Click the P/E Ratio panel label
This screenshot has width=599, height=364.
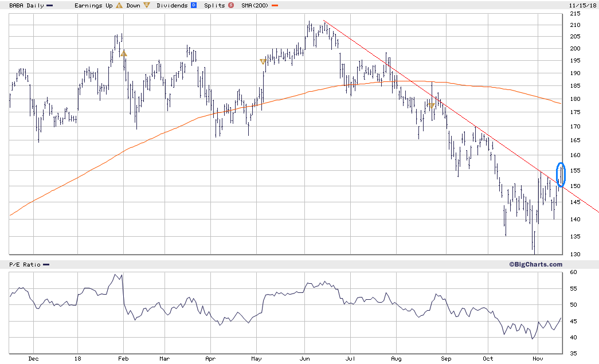coord(25,264)
